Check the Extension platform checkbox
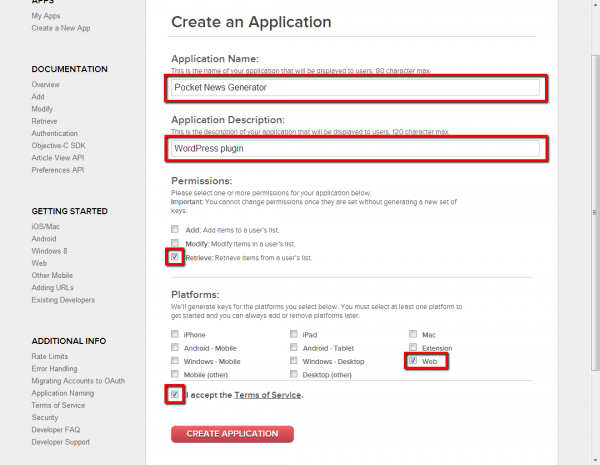This screenshot has height=465, width=600. [x=413, y=347]
